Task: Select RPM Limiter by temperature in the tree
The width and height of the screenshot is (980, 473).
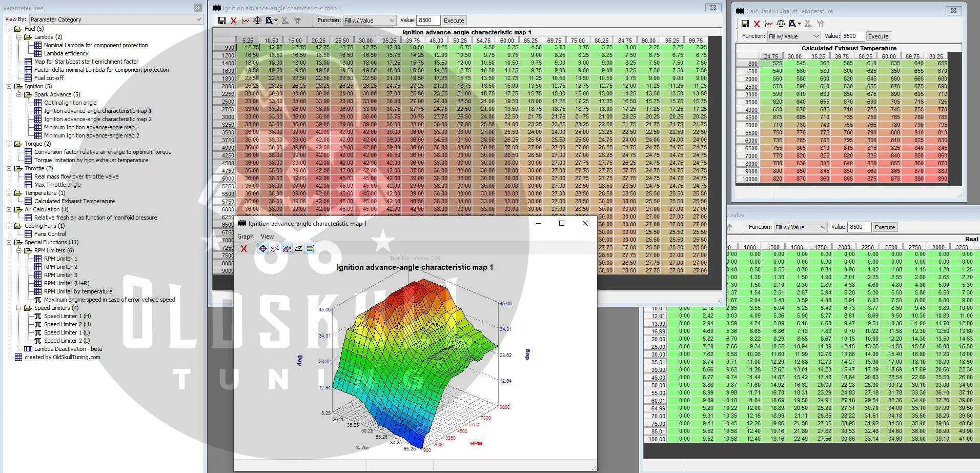Action: pyautogui.click(x=78, y=291)
